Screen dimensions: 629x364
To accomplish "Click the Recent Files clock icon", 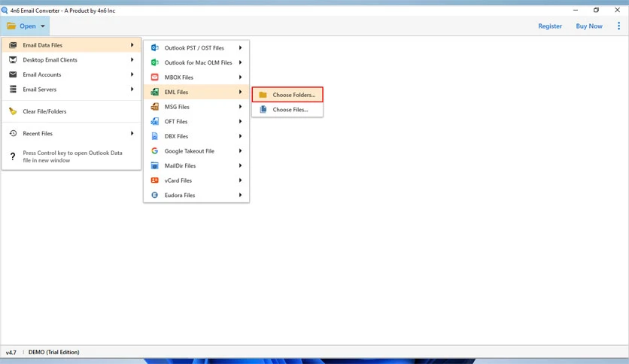I will 13,134.
